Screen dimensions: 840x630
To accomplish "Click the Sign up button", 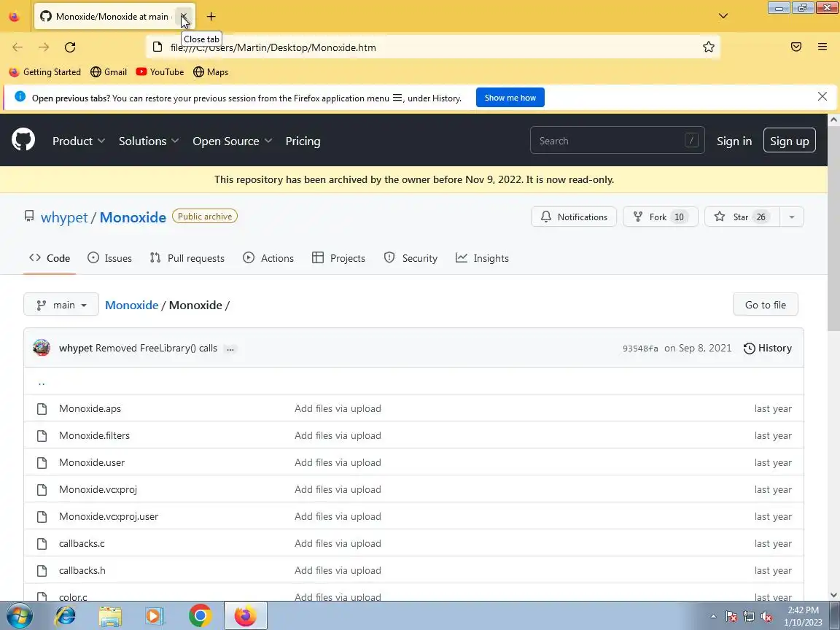I will point(789,140).
